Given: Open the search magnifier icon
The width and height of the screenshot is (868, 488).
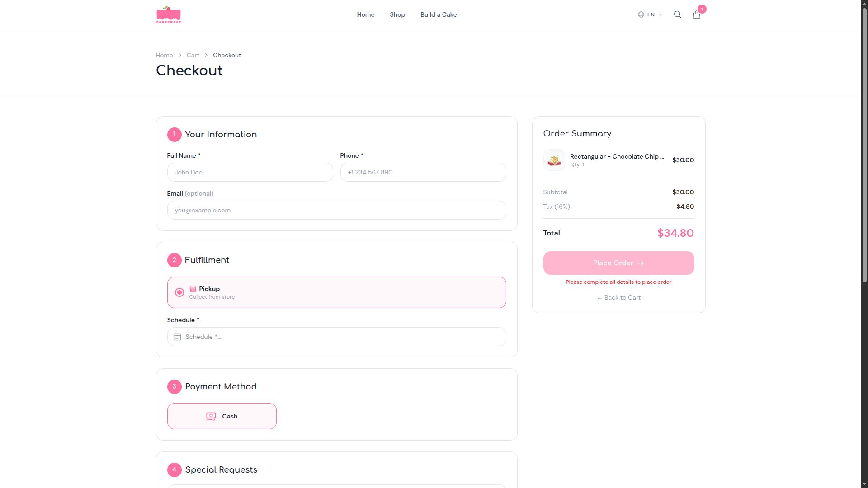Looking at the screenshot, I should pos(677,14).
